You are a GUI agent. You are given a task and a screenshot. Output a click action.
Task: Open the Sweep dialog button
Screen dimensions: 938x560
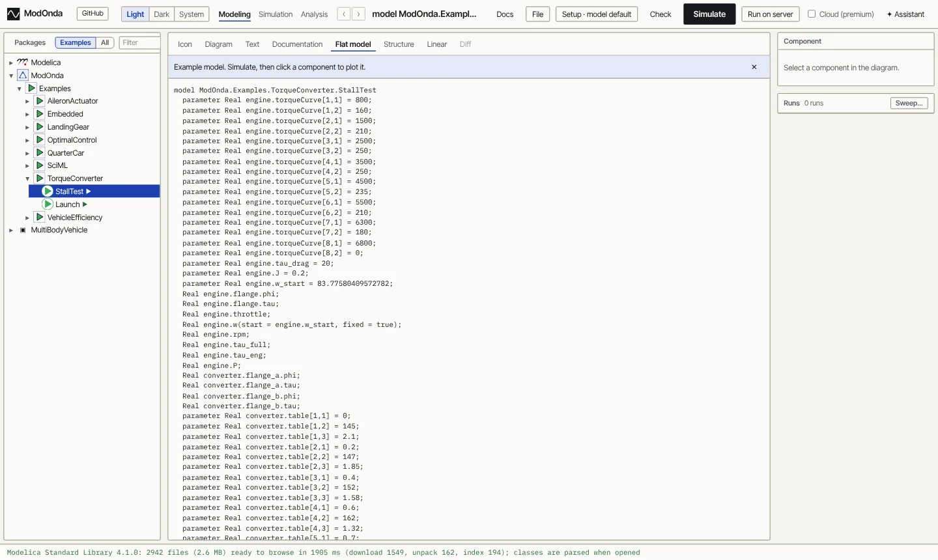coord(909,103)
